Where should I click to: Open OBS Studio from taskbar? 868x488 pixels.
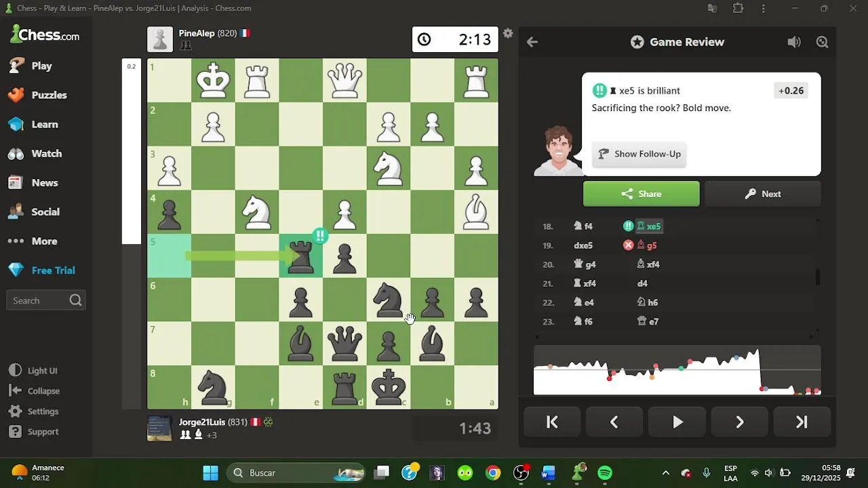click(x=521, y=473)
